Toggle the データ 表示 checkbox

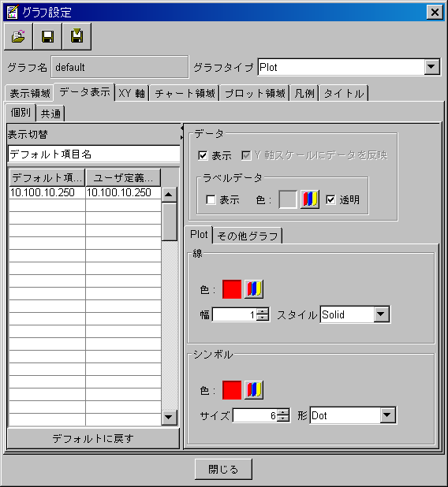(203, 155)
